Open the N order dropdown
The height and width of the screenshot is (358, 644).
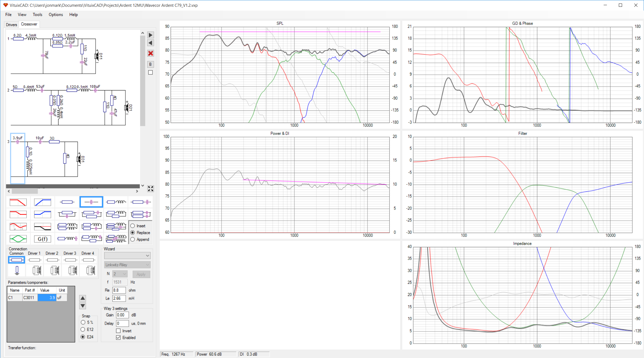point(120,274)
